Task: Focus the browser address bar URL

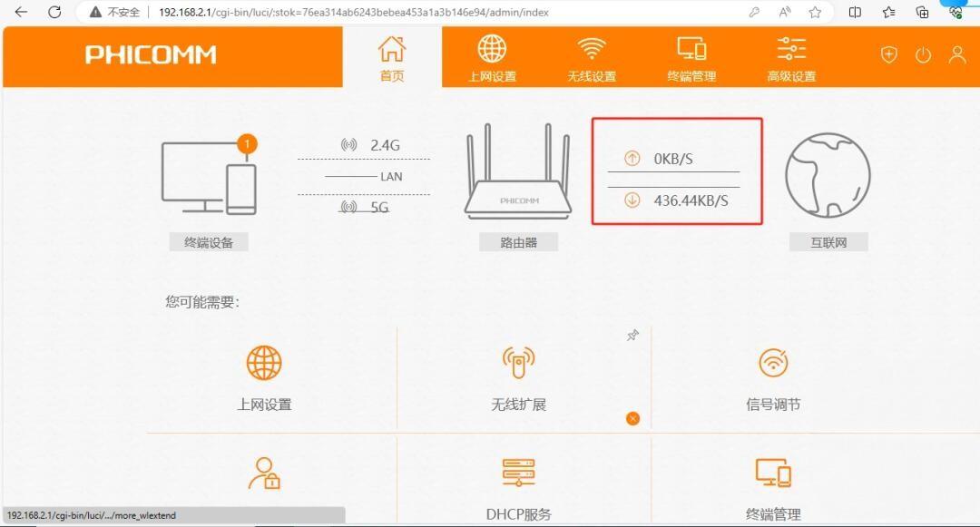Action: pos(354,13)
